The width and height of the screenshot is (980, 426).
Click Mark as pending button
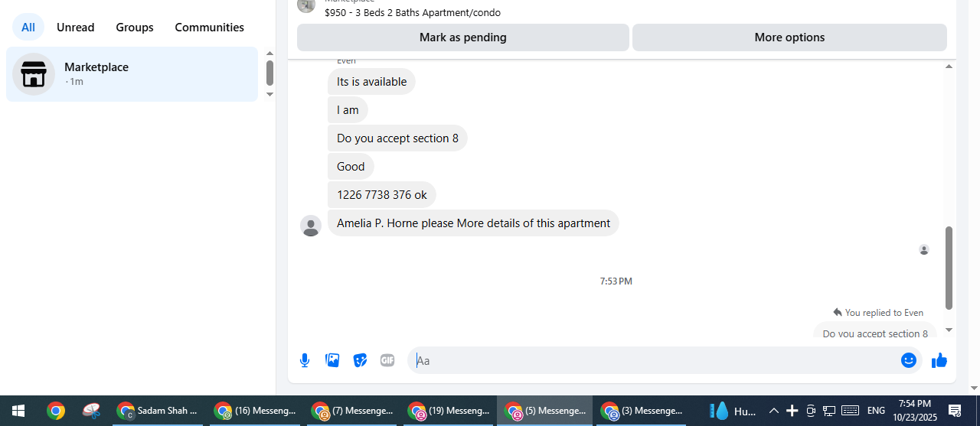point(463,37)
